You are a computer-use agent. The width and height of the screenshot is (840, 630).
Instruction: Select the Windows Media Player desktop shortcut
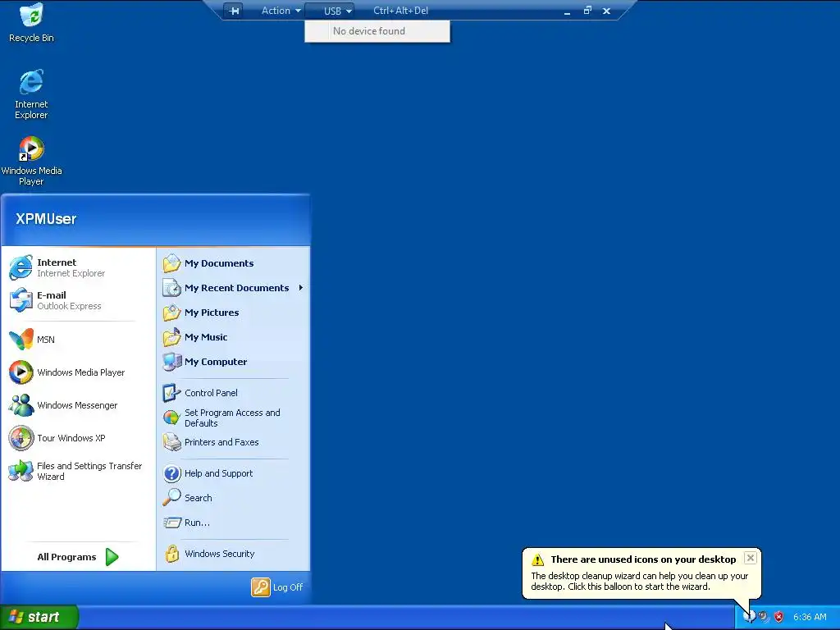point(31,161)
